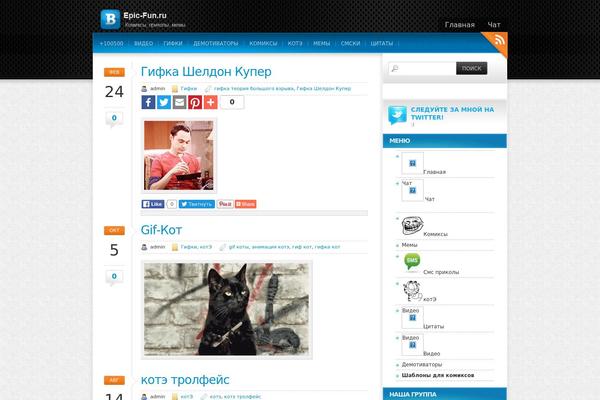Screen dimensions: 600x400
Task: Click the Твитнуть tweet button
Action: 197,204
